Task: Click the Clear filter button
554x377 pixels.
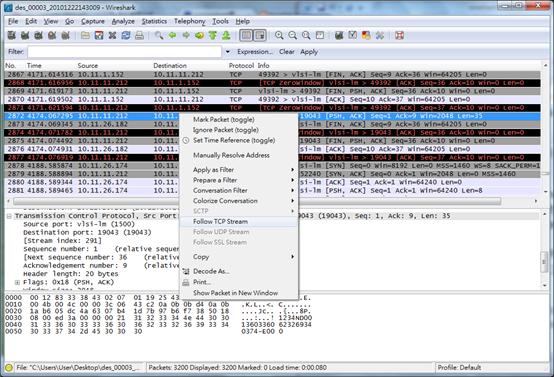Action: 287,52
